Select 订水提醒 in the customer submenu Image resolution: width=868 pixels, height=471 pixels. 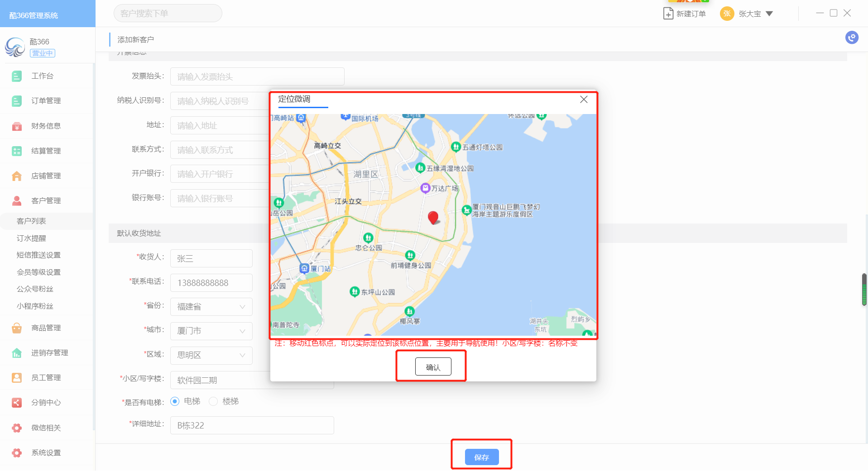tap(31, 238)
